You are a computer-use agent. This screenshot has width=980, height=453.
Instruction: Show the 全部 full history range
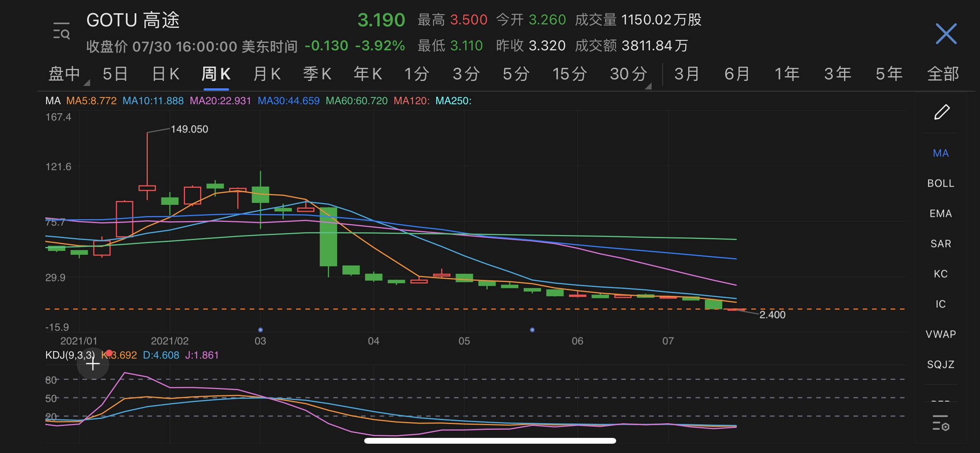943,74
